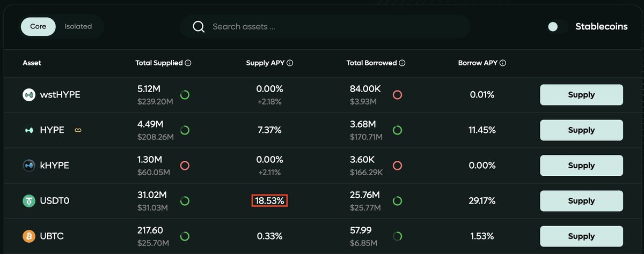Supply wstHYPE using its Supply button
644x254 pixels.
[x=581, y=95]
